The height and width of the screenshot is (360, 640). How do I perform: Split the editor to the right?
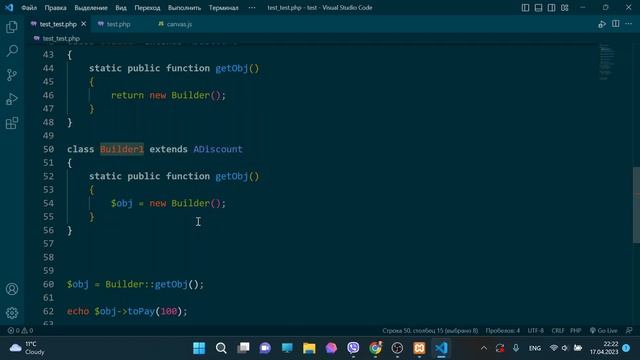(616, 24)
